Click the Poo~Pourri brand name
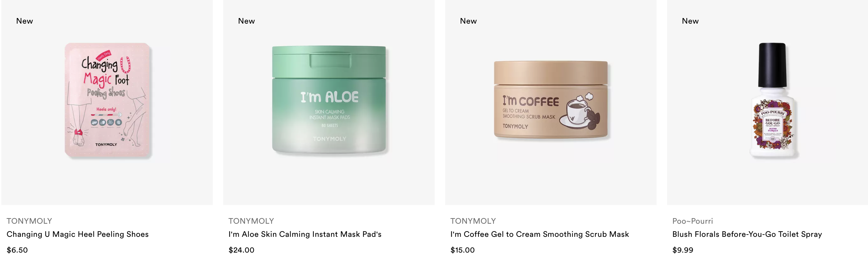 pos(692,221)
